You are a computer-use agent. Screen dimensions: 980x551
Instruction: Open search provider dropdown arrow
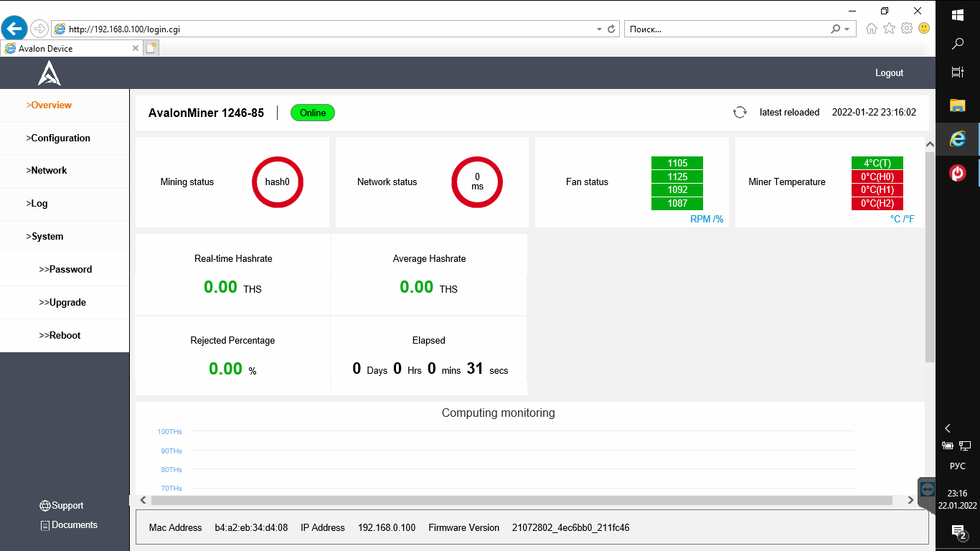pos(847,29)
